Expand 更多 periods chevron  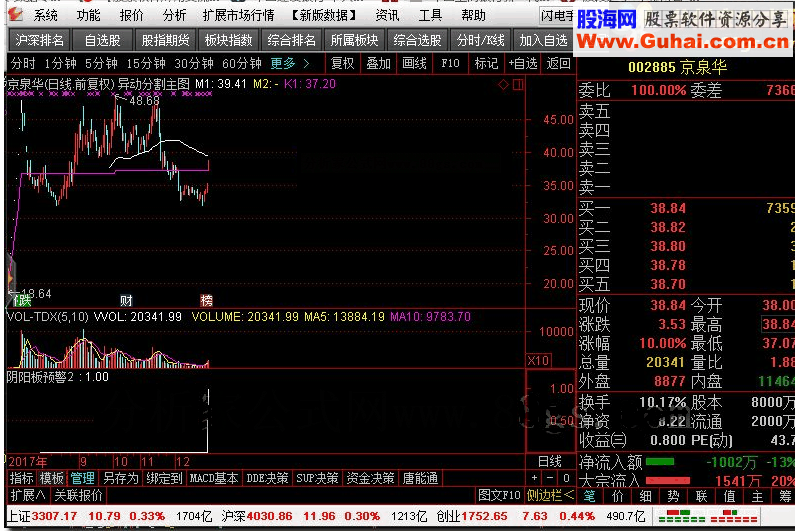click(x=306, y=63)
